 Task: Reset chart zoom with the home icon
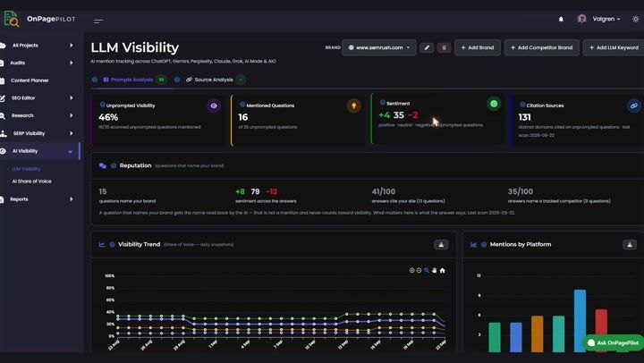[x=443, y=270]
